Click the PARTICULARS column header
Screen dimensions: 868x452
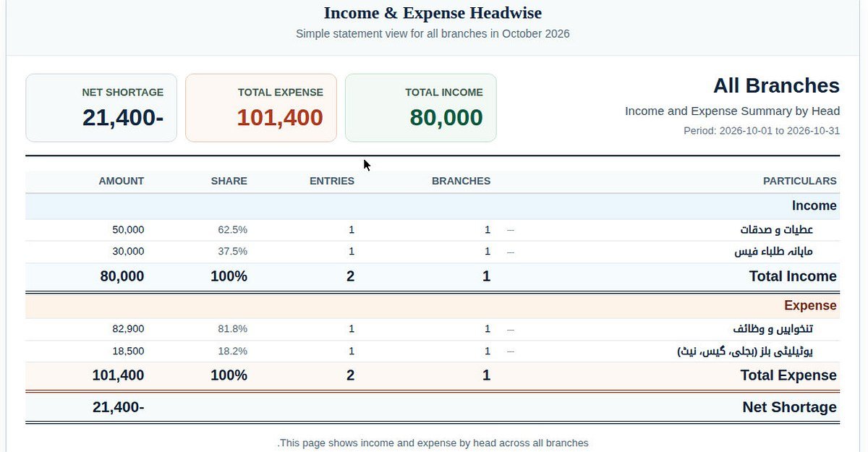(x=800, y=181)
